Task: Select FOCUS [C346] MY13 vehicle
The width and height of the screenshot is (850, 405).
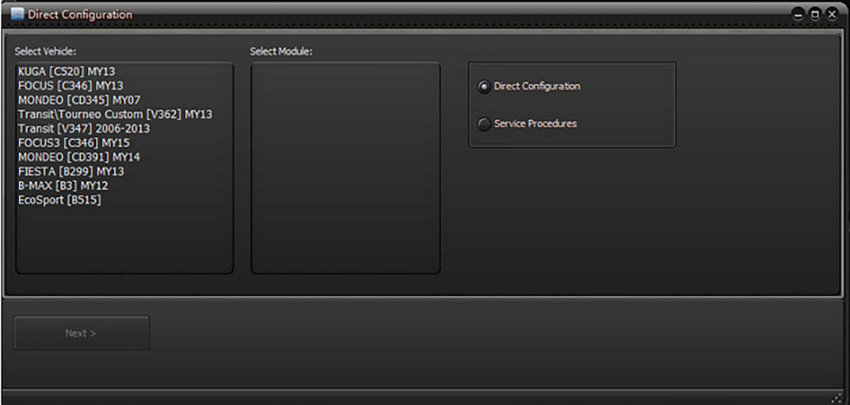Action: pyautogui.click(x=70, y=86)
